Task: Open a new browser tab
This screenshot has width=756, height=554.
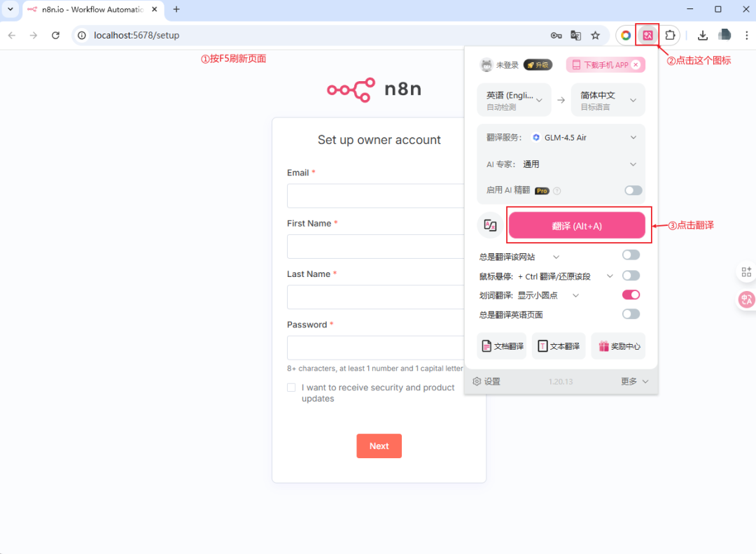Action: pos(176,9)
